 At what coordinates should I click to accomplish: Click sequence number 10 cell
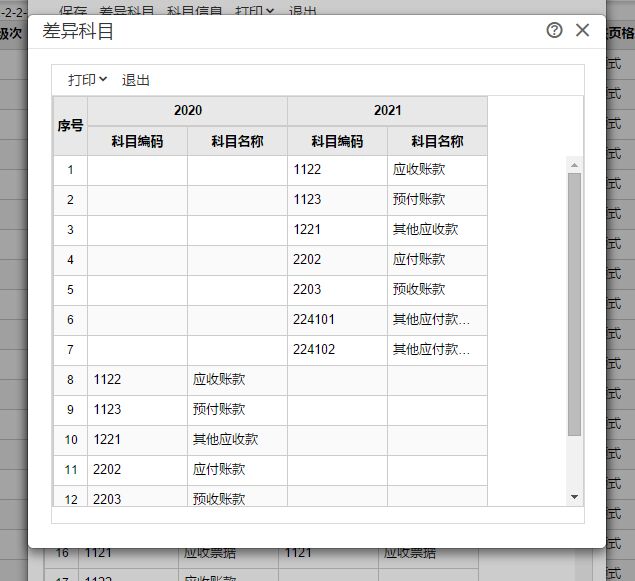click(x=70, y=440)
